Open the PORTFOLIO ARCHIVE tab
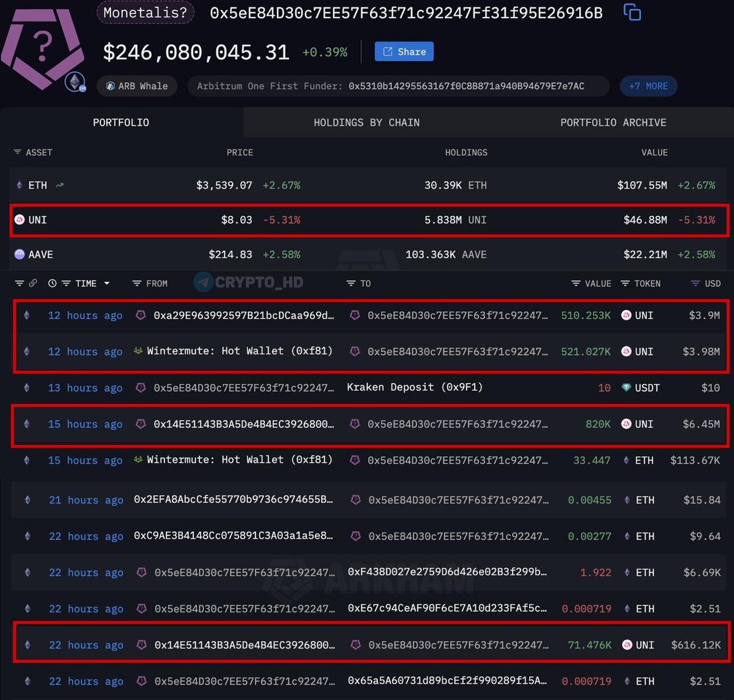Screen dimensions: 734x700 (x=613, y=122)
